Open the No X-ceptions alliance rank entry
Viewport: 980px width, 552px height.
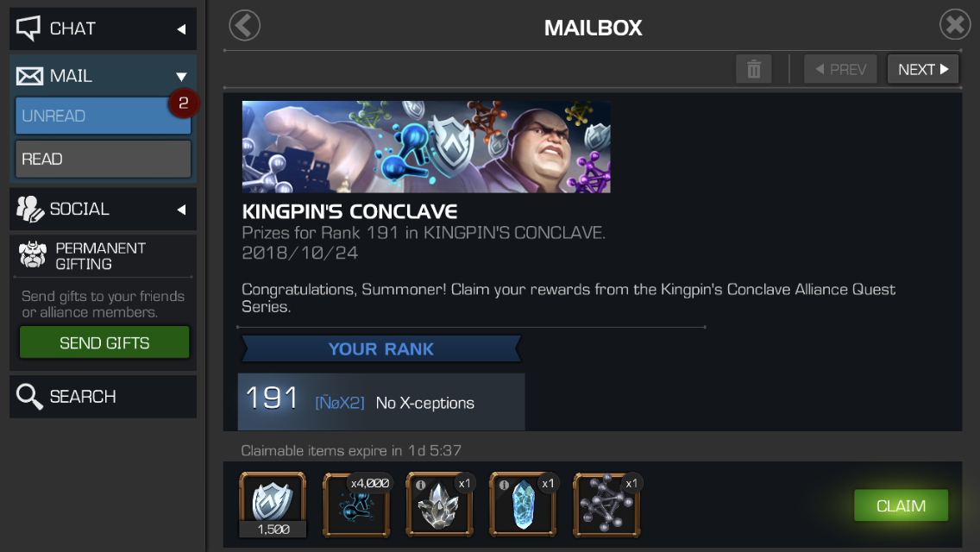pos(381,402)
